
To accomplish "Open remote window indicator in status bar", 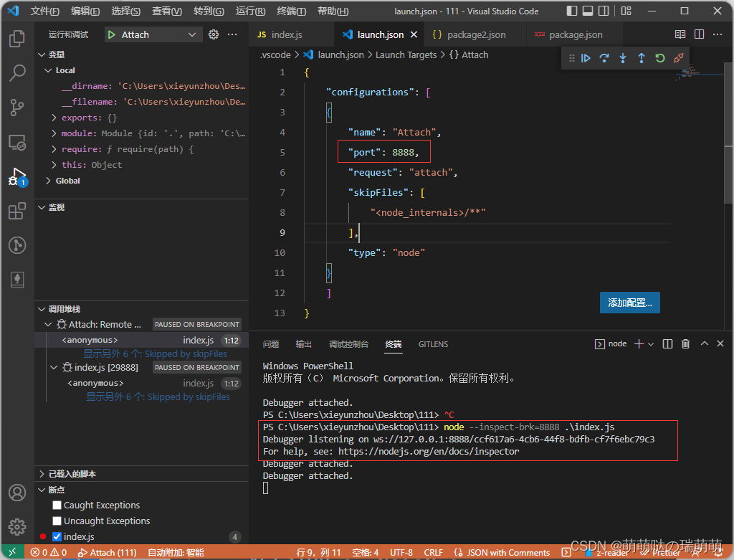I will point(12,553).
